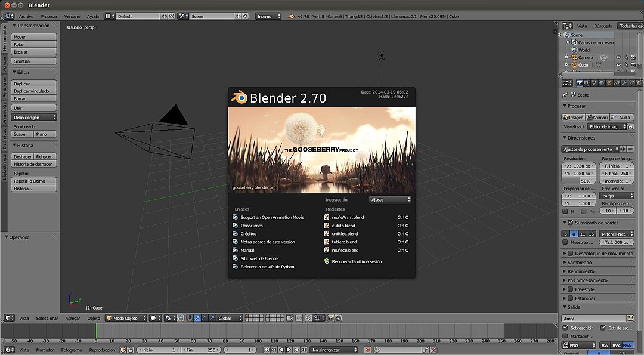Click the Cube object icon in outliner

[x=574, y=65]
